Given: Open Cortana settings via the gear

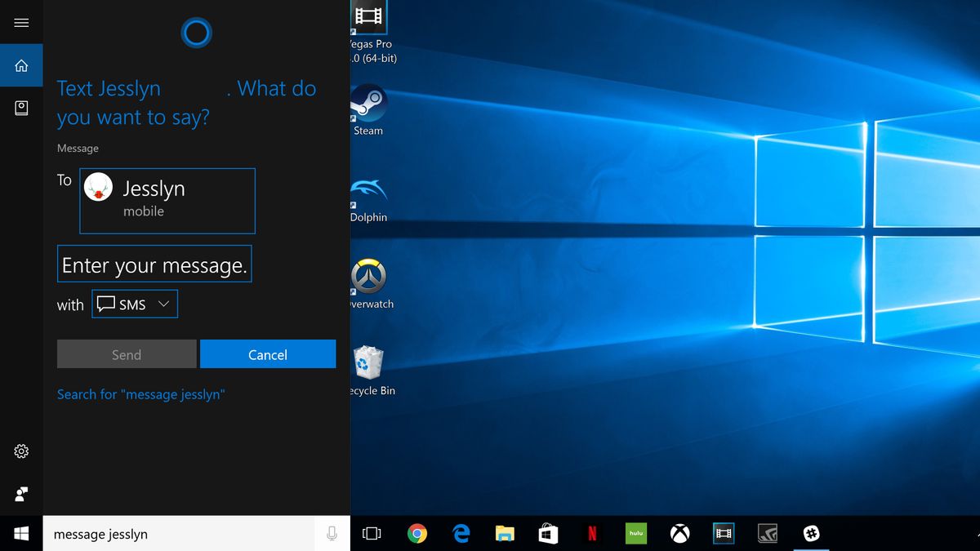Looking at the screenshot, I should pyautogui.click(x=21, y=450).
